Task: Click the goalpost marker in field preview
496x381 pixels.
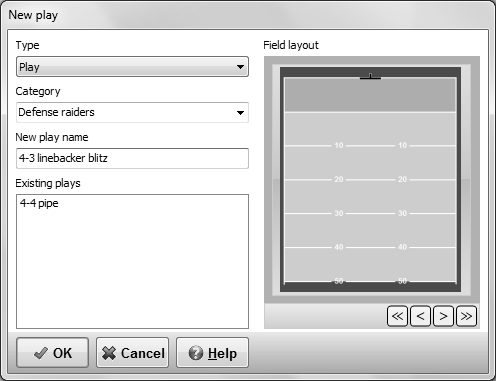Action: [370, 77]
